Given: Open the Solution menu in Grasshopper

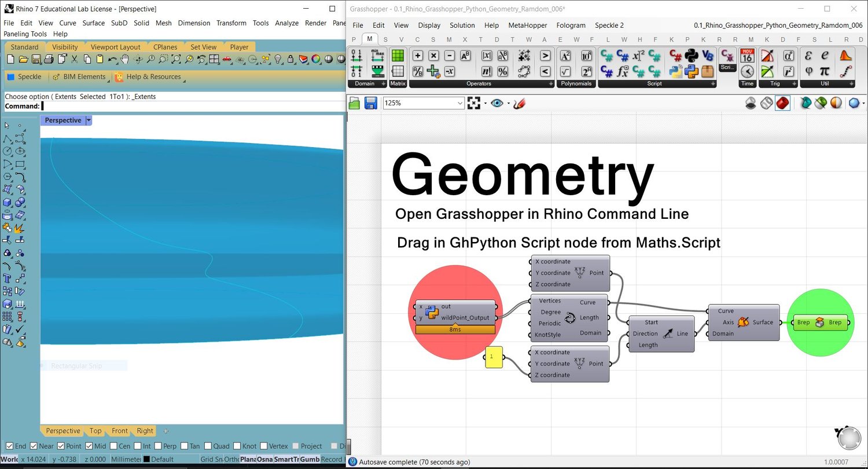Looking at the screenshot, I should coord(462,25).
